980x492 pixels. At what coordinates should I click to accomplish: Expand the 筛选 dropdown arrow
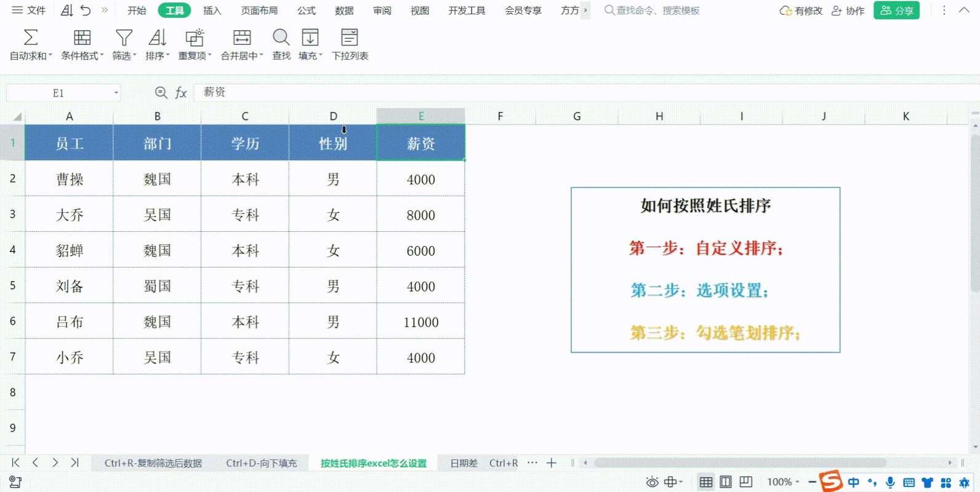point(134,56)
